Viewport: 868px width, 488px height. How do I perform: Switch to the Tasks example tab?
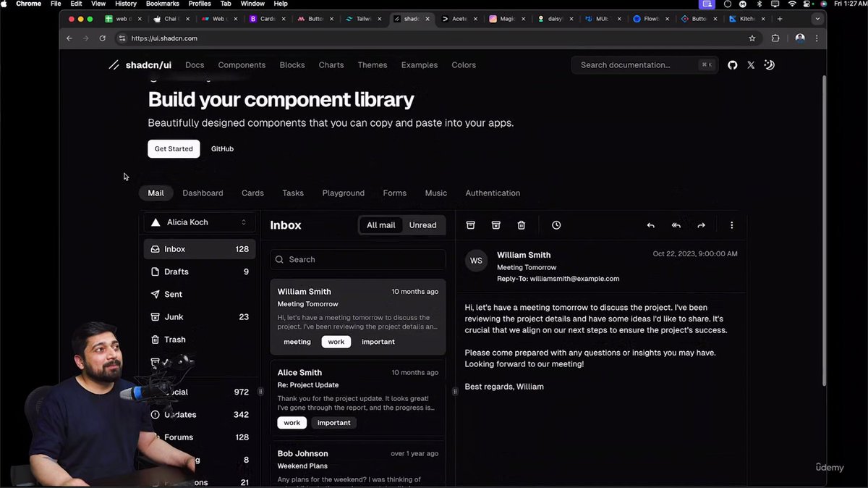click(293, 193)
